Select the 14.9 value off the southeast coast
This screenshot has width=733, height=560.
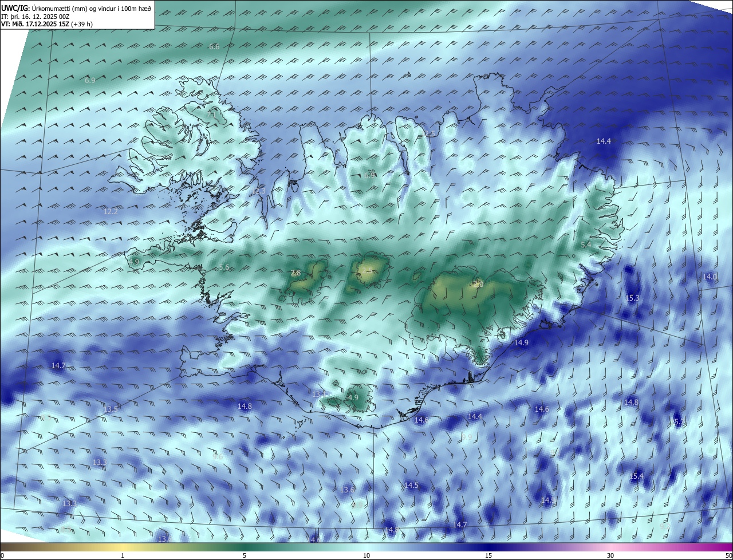pyautogui.click(x=521, y=343)
